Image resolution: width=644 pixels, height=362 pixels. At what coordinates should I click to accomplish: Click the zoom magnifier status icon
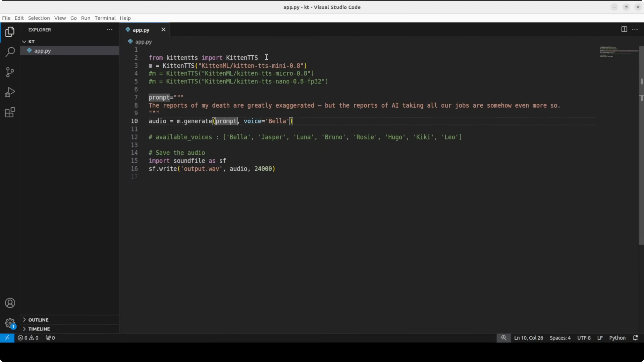tap(504, 338)
